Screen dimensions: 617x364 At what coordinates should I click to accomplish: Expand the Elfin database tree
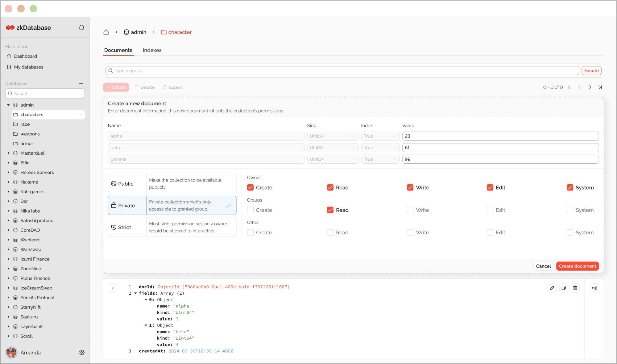click(8, 163)
